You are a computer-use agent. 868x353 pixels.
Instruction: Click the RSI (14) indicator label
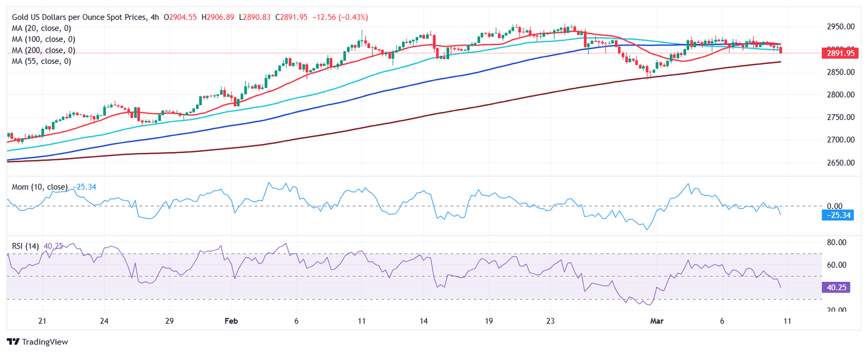click(25, 246)
